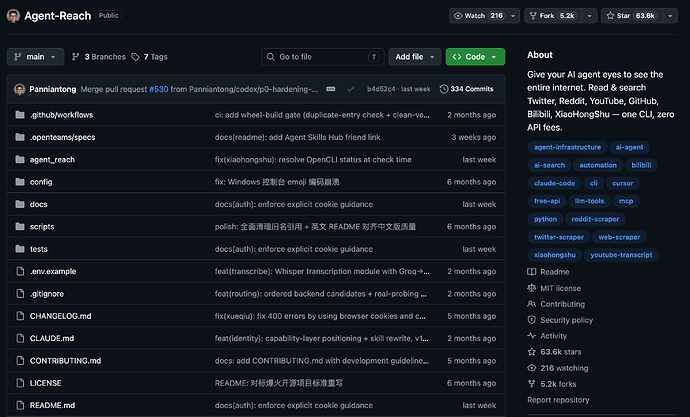
Task: Select the mcp topic tag
Action: [x=626, y=201]
